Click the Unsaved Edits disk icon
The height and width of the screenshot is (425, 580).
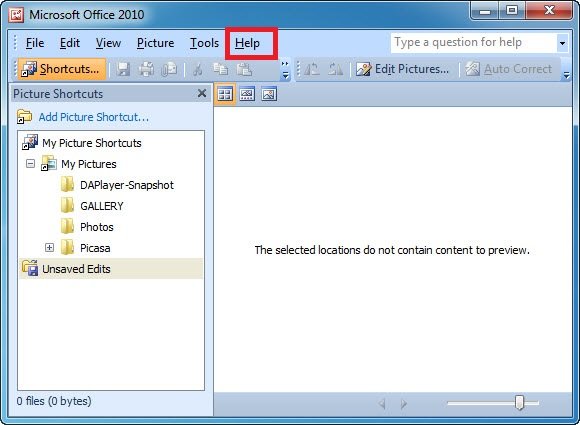click(30, 268)
